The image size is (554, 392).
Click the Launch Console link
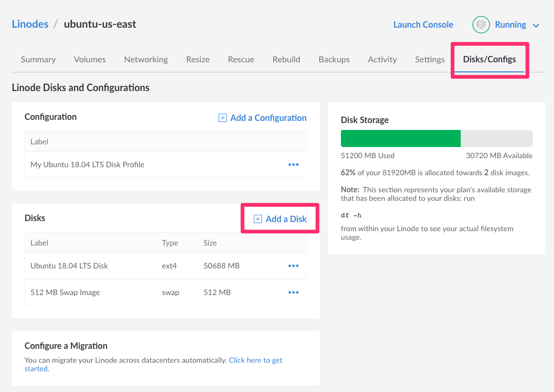tap(423, 24)
